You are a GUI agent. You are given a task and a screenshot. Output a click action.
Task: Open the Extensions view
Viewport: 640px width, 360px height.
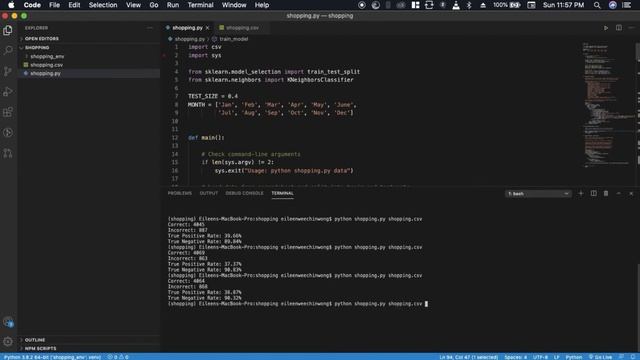(x=8, y=112)
